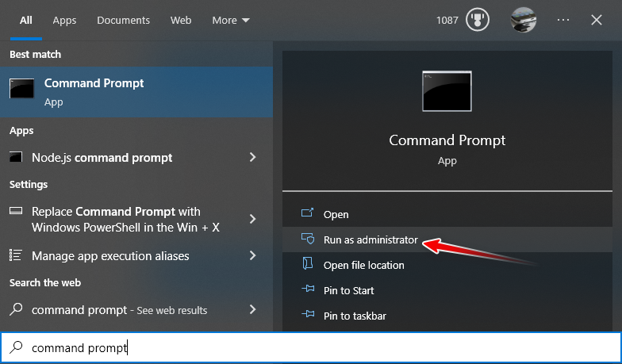Switch to the Apps tab

(64, 21)
